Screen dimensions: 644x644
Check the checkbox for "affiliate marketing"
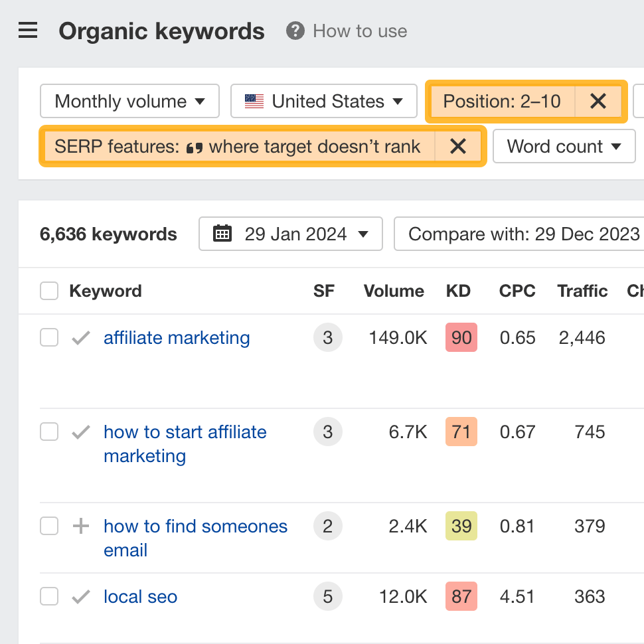(x=48, y=337)
